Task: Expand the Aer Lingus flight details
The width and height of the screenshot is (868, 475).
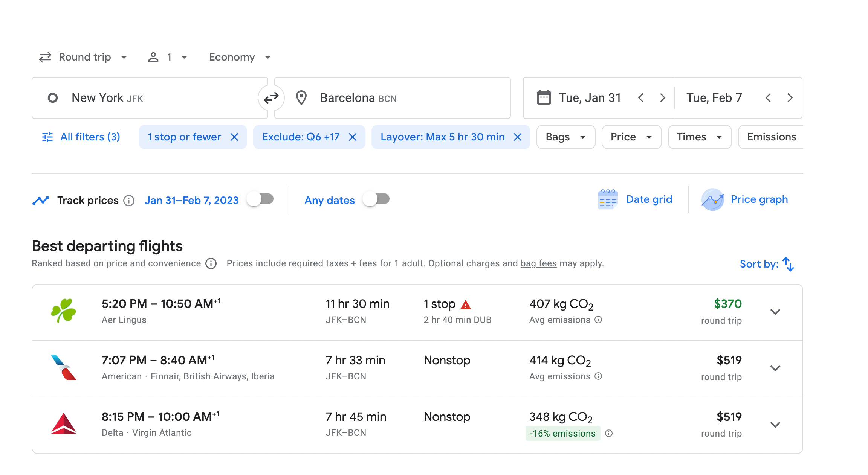Action: point(775,312)
